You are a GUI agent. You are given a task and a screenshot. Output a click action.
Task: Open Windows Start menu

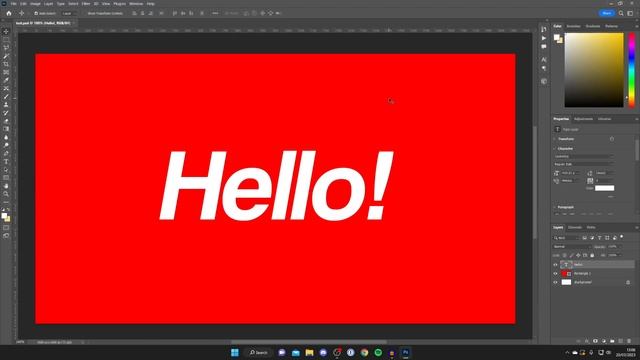point(235,352)
